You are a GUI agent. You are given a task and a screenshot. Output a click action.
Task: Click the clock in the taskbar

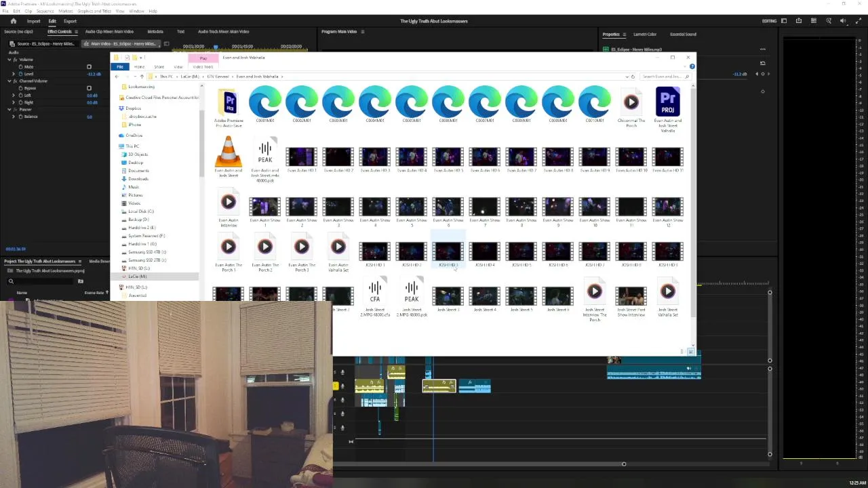(x=857, y=483)
